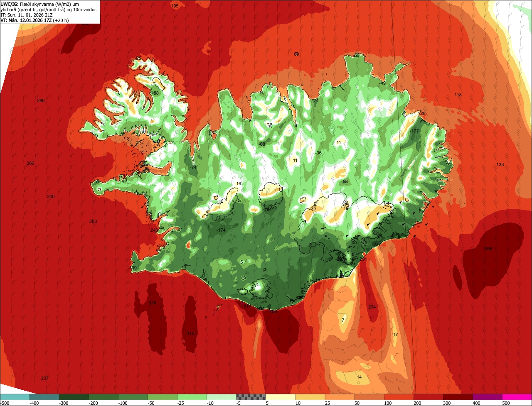The width and height of the screenshot is (532, 406).
Task: Pick the -200 to -100 legend swatch
Action: (x=103, y=397)
